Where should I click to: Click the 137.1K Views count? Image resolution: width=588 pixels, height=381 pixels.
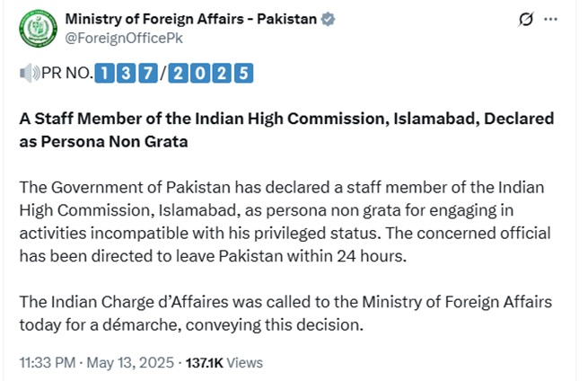point(224,363)
